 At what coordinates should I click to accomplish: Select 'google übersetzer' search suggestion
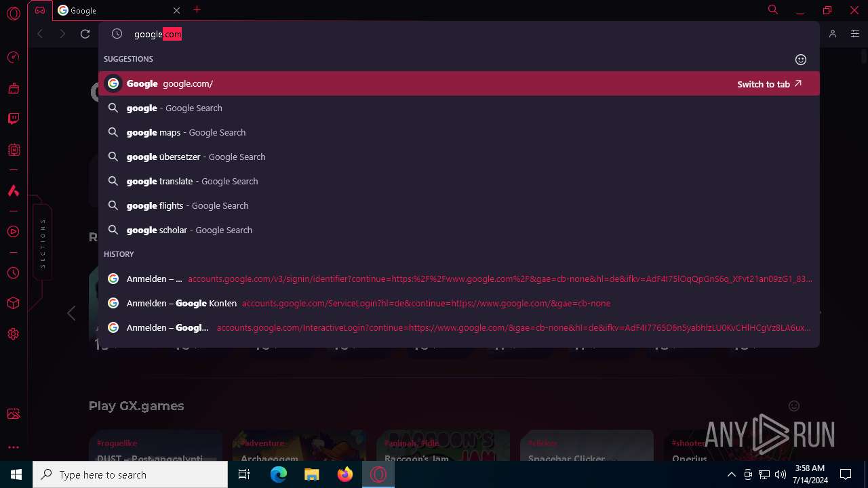pyautogui.click(x=459, y=157)
